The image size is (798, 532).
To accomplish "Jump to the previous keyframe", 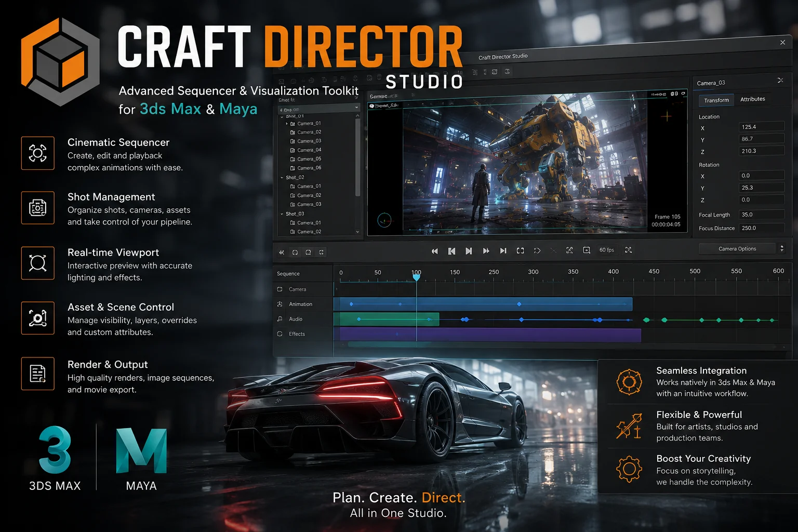I will point(451,251).
